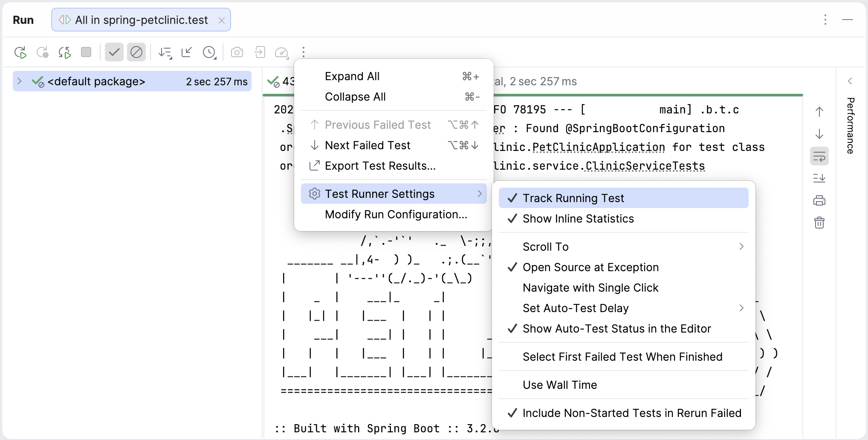Open the Sort by Duration toolbar icon
Screen dimensions: 868x440
pyautogui.click(x=165, y=52)
